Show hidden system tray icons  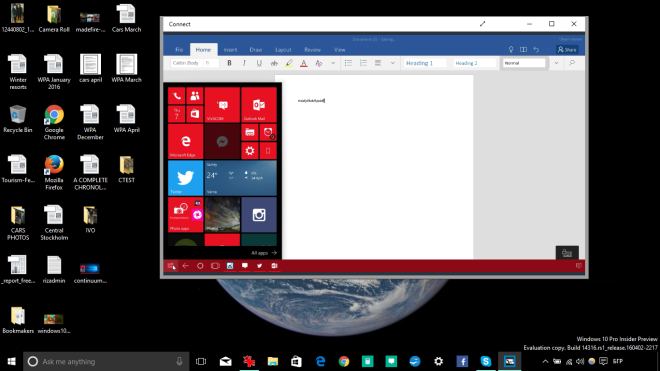tap(545, 361)
